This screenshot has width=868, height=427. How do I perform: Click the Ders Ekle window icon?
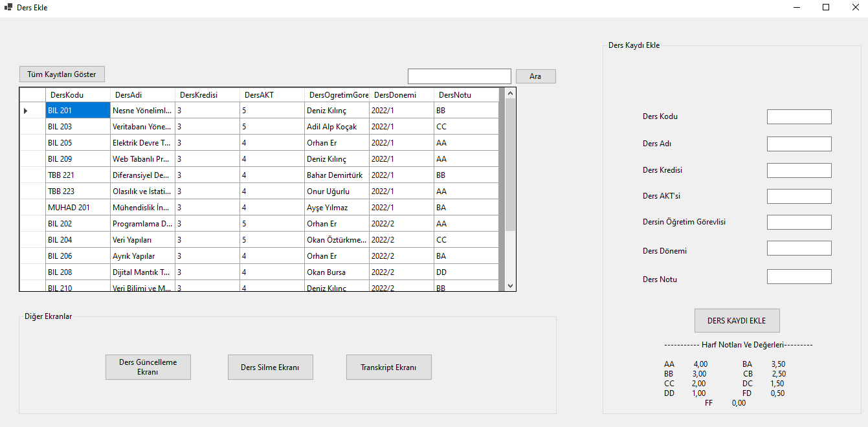tap(8, 7)
